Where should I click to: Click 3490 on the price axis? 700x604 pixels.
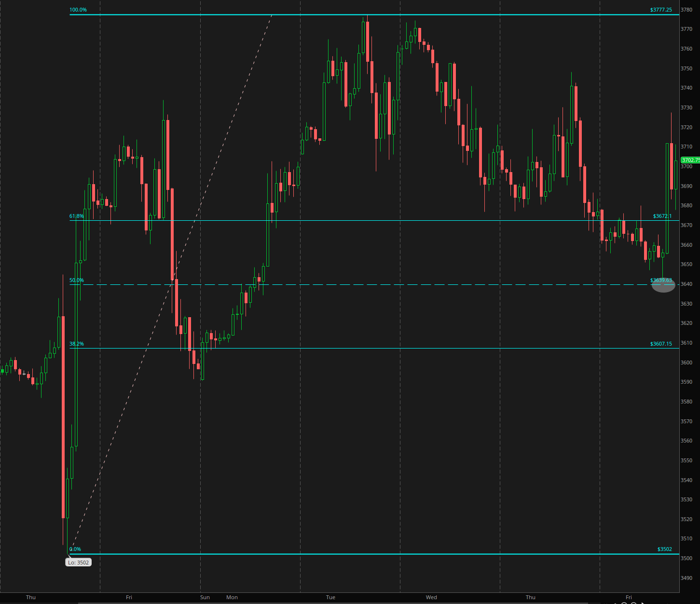[686, 578]
